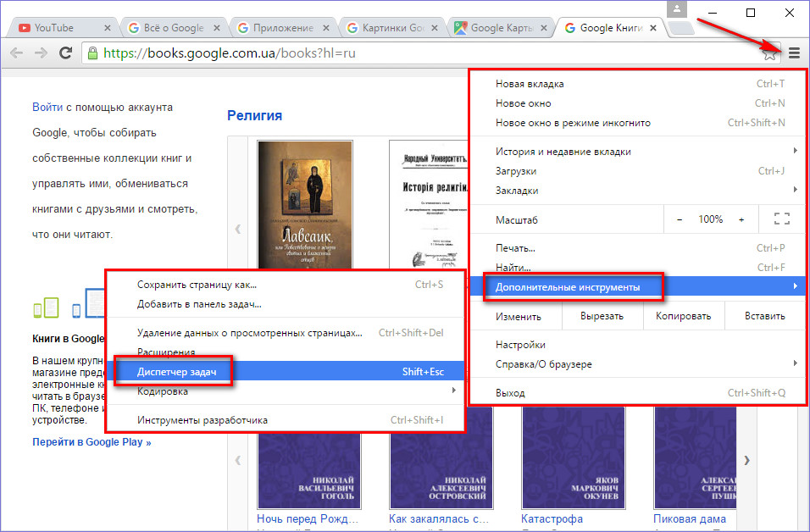Switch to the Всё о Google tab

point(174,28)
